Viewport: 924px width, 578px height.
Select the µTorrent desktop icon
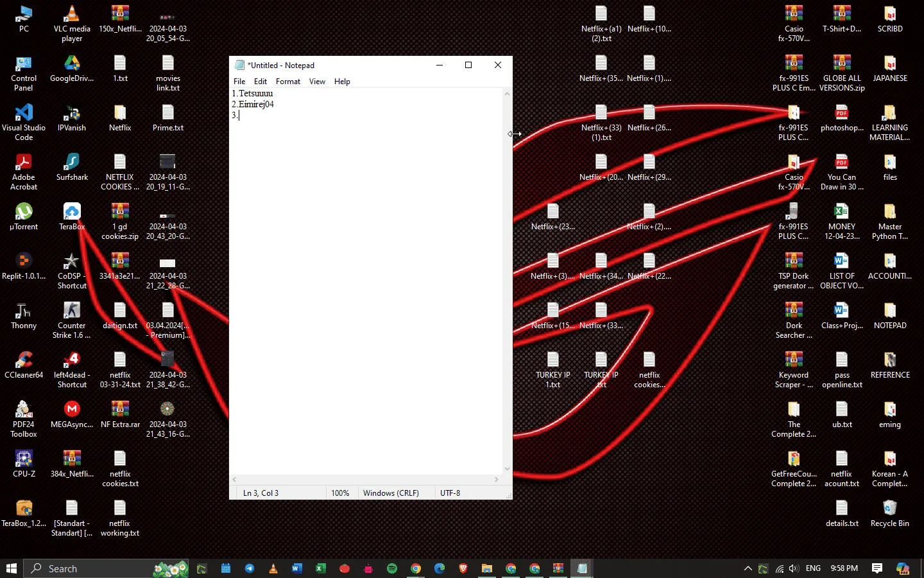pos(24,216)
